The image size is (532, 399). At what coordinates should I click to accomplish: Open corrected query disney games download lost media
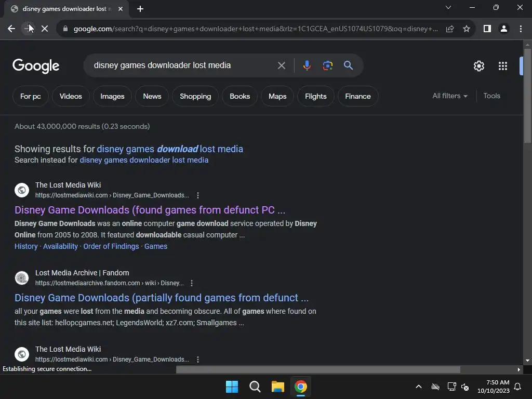click(x=170, y=149)
